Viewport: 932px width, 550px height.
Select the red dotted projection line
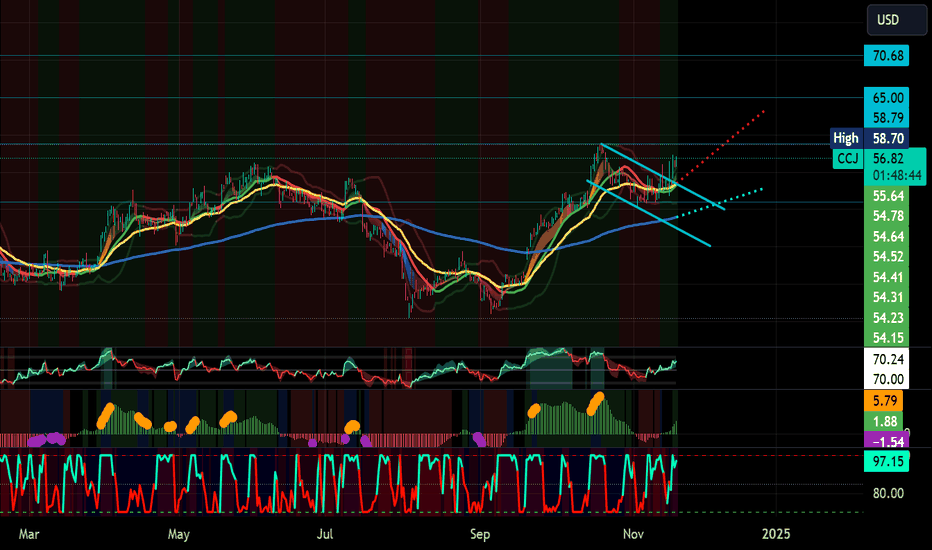(722, 145)
